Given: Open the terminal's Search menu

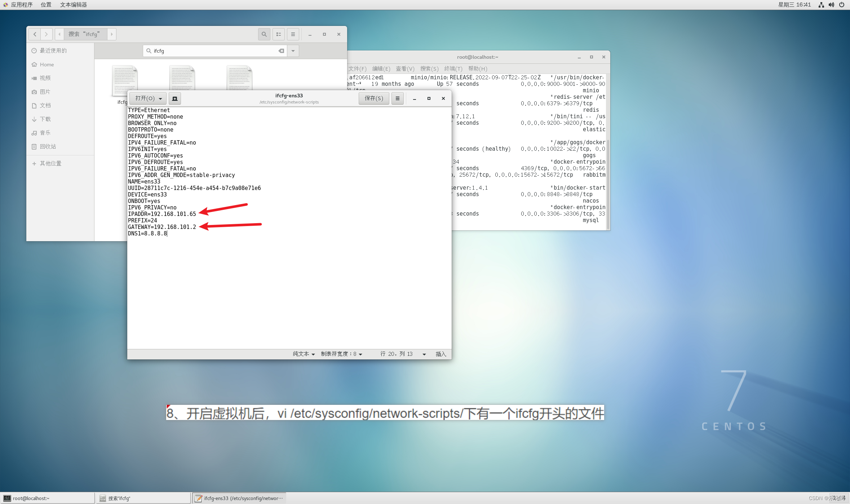Looking at the screenshot, I should [x=429, y=68].
